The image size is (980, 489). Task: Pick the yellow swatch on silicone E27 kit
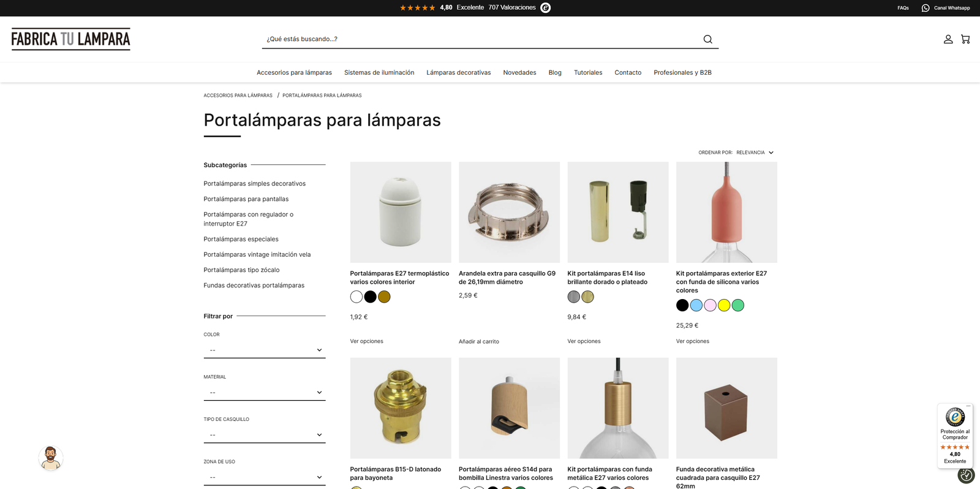tap(724, 305)
